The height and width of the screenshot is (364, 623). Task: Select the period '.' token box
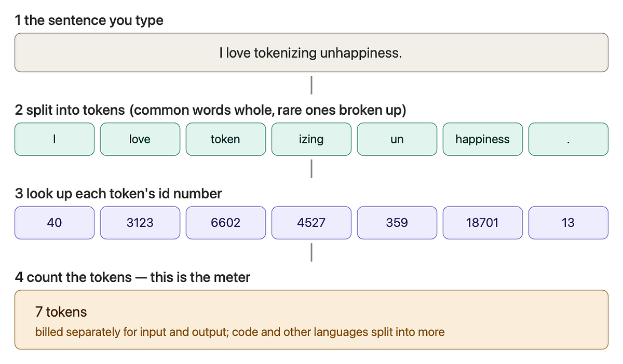pyautogui.click(x=568, y=139)
